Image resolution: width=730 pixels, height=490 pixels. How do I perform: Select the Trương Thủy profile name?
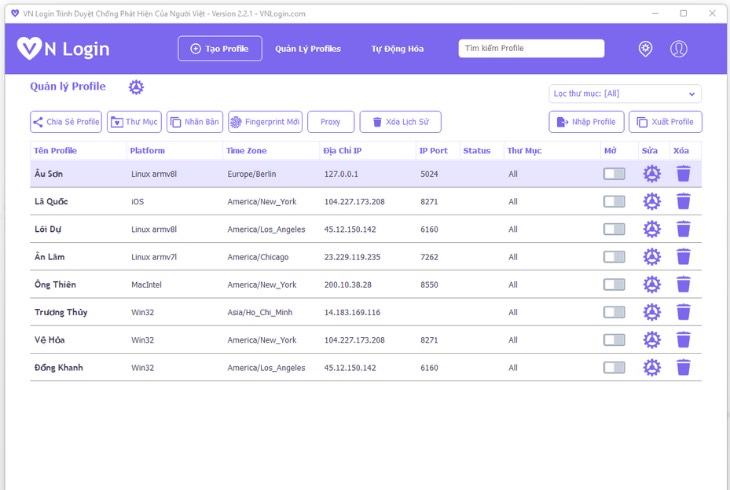[61, 312]
